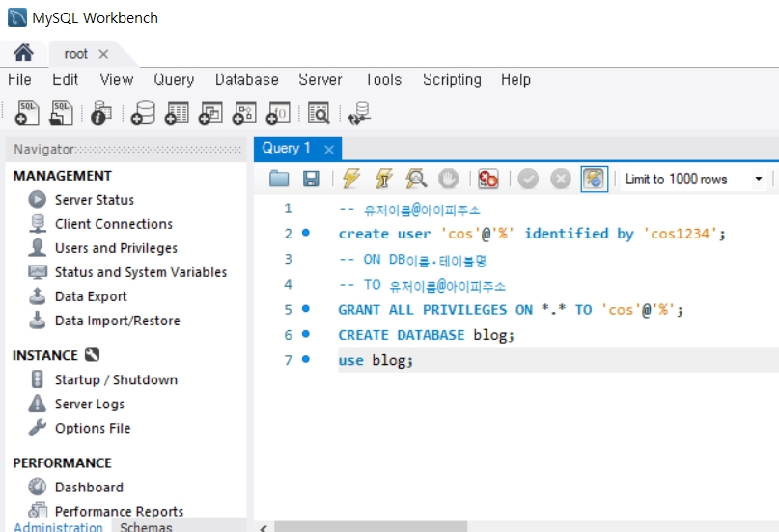The width and height of the screenshot is (779, 532).
Task: Create a new SQL tab
Action: click(27, 113)
